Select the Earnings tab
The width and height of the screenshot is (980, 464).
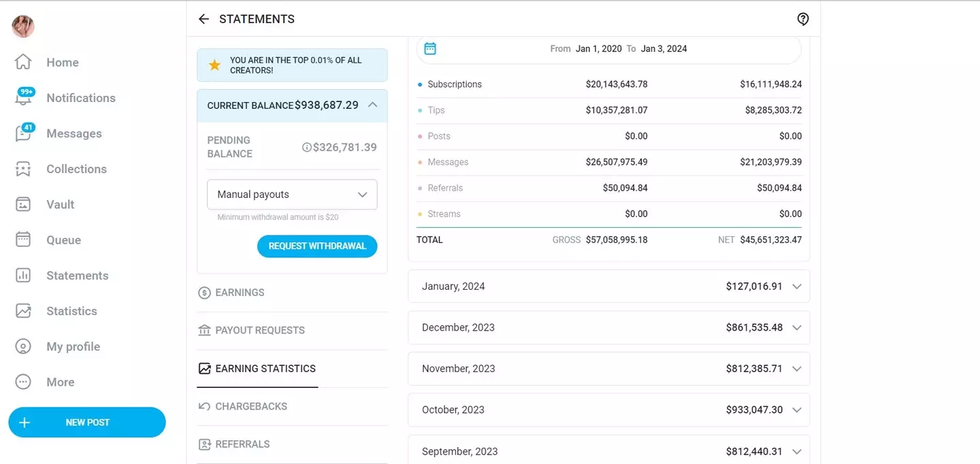[239, 293]
